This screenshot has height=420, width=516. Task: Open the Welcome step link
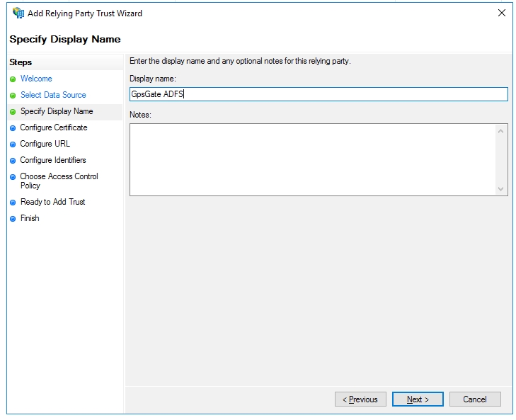36,79
